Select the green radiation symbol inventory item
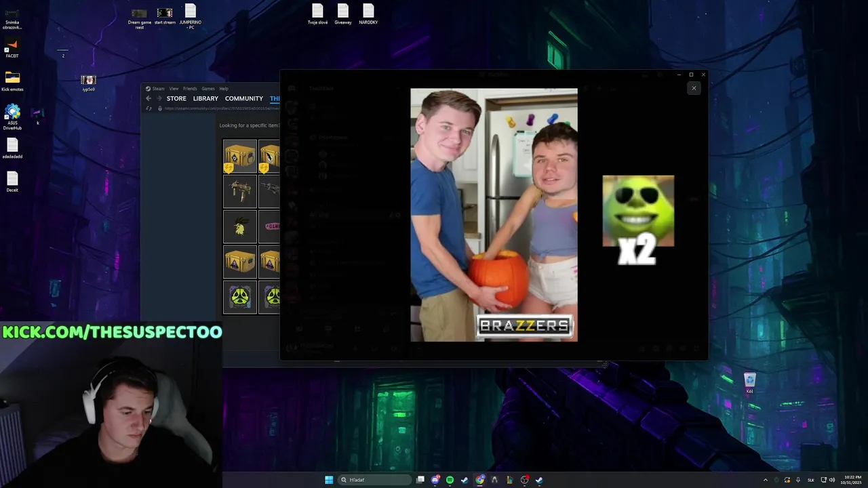 point(240,298)
